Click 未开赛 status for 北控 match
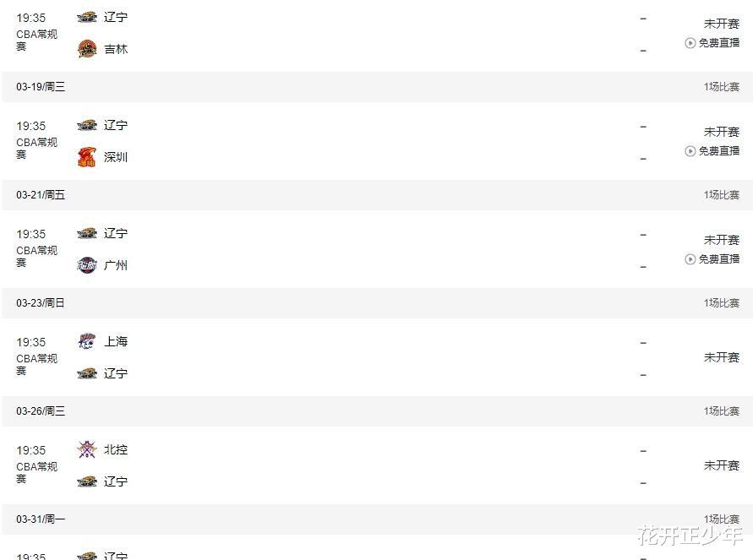The image size is (753, 560). pyautogui.click(x=721, y=465)
